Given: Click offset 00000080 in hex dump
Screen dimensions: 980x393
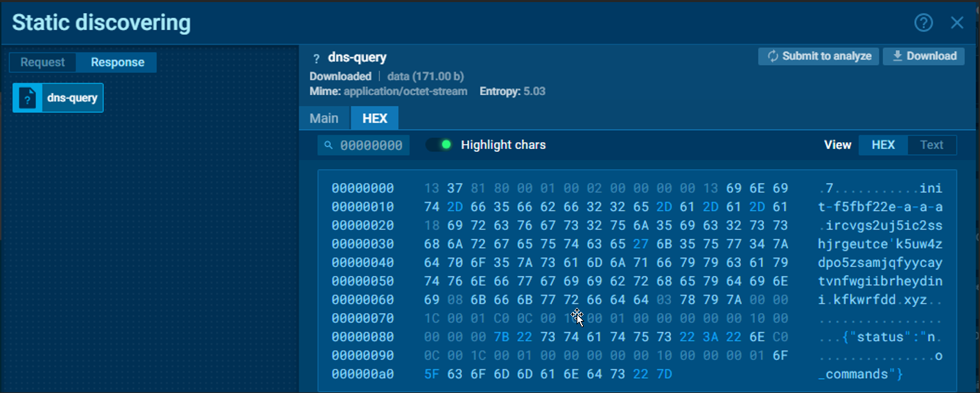Looking at the screenshot, I should [362, 337].
